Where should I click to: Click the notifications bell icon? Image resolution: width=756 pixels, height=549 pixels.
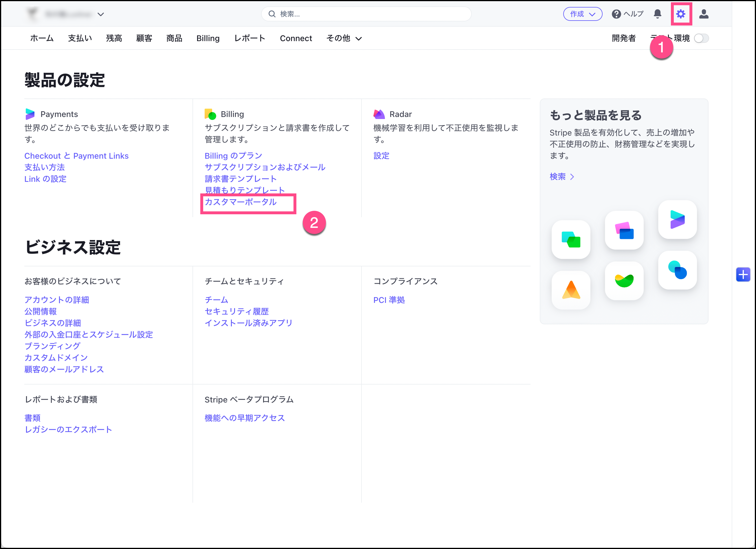657,14
